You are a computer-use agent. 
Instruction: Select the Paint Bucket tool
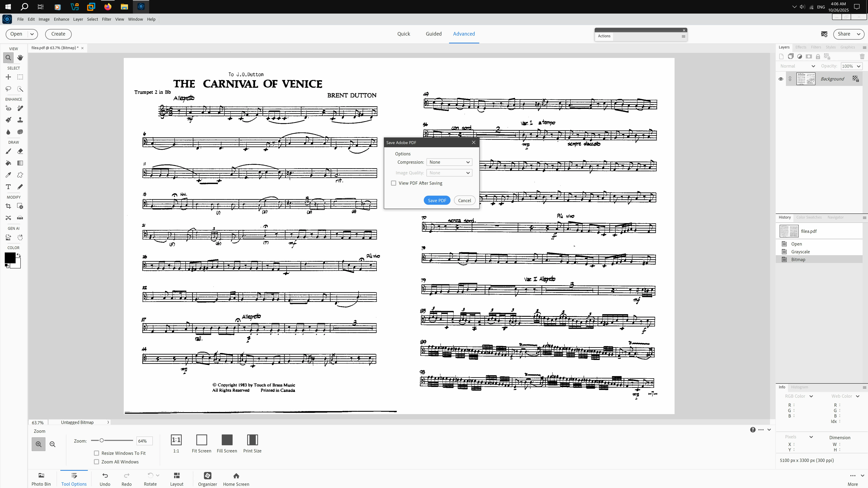(x=8, y=163)
